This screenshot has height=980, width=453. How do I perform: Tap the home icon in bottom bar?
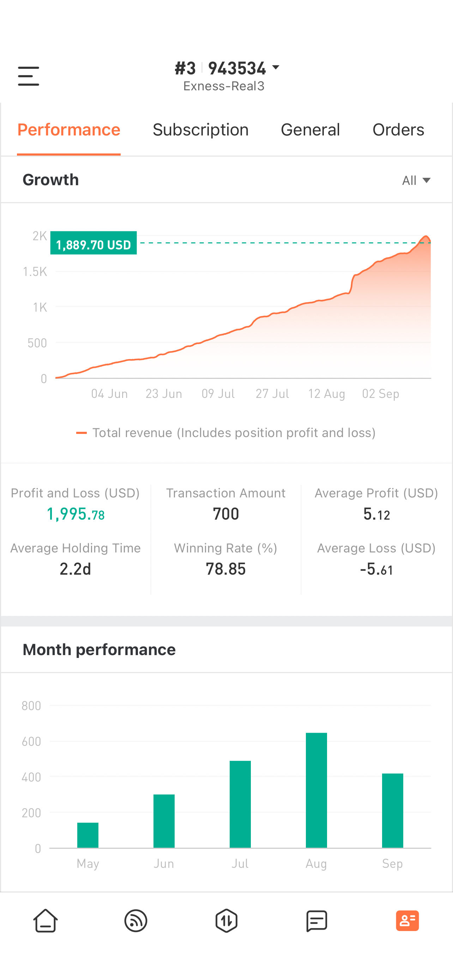46,921
